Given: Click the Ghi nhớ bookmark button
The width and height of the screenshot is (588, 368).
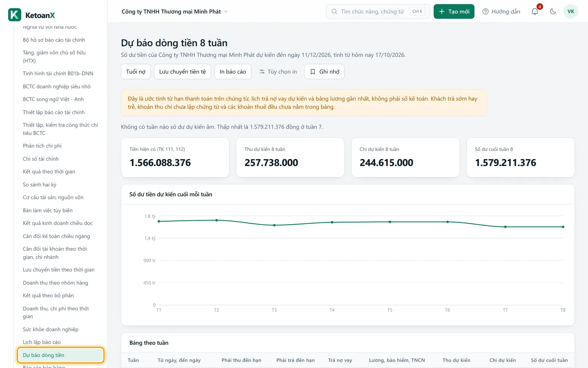Looking at the screenshot, I should (x=324, y=71).
